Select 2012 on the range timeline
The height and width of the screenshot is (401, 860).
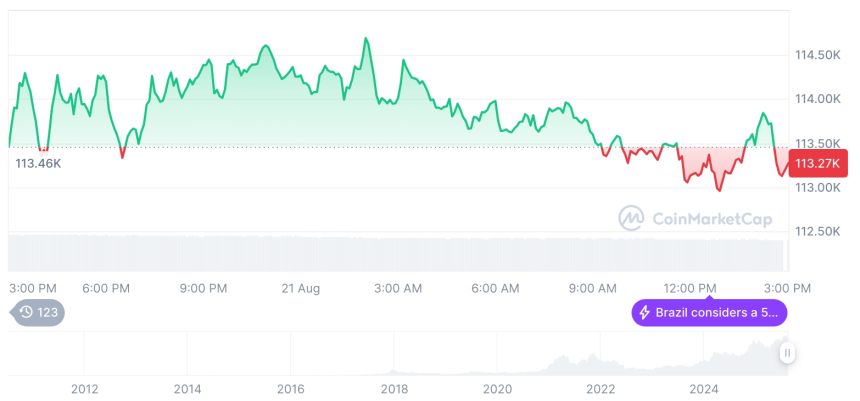pos(84,388)
